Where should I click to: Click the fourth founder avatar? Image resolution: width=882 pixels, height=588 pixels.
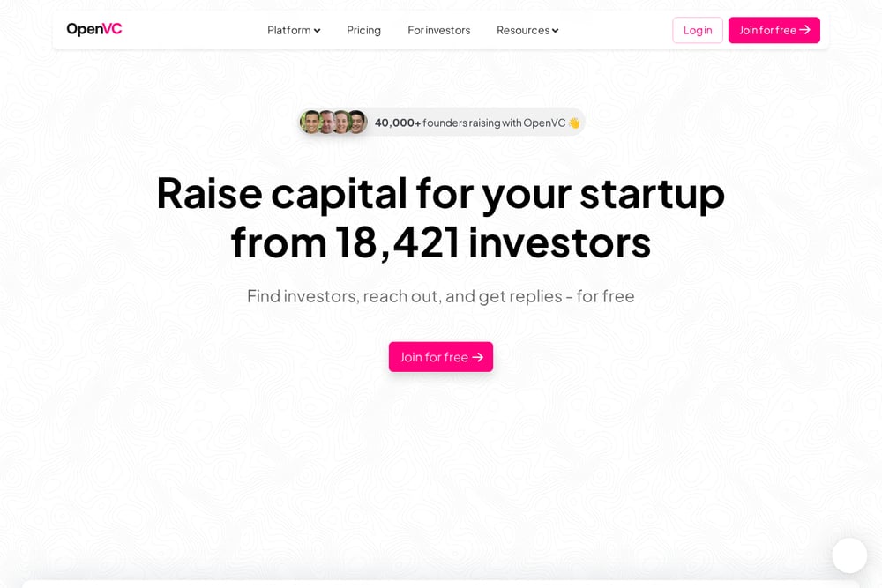[357, 122]
